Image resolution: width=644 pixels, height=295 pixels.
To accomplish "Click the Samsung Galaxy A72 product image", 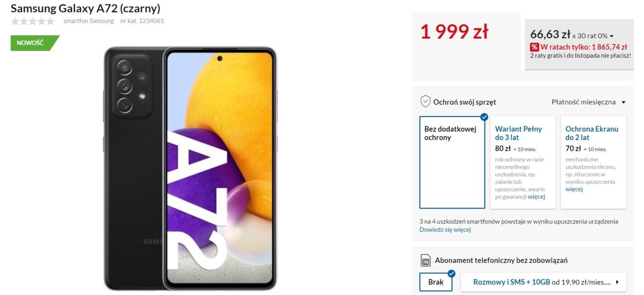I will tap(190, 168).
